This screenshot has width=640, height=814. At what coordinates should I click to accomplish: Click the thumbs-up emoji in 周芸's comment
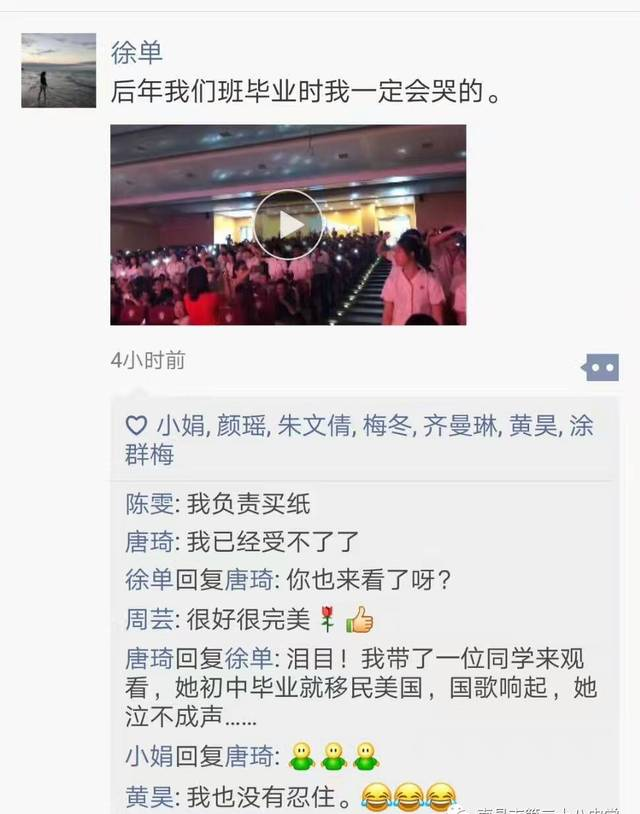[x=360, y=619]
